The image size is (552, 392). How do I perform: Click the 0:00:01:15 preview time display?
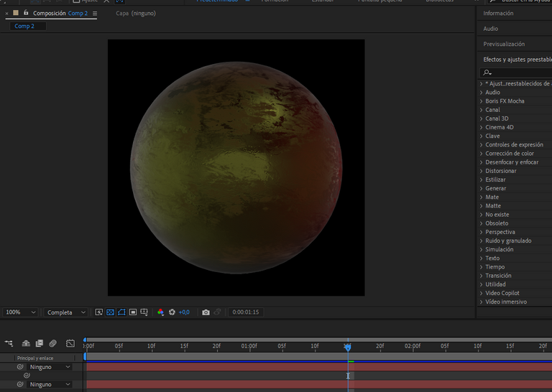pyautogui.click(x=246, y=312)
